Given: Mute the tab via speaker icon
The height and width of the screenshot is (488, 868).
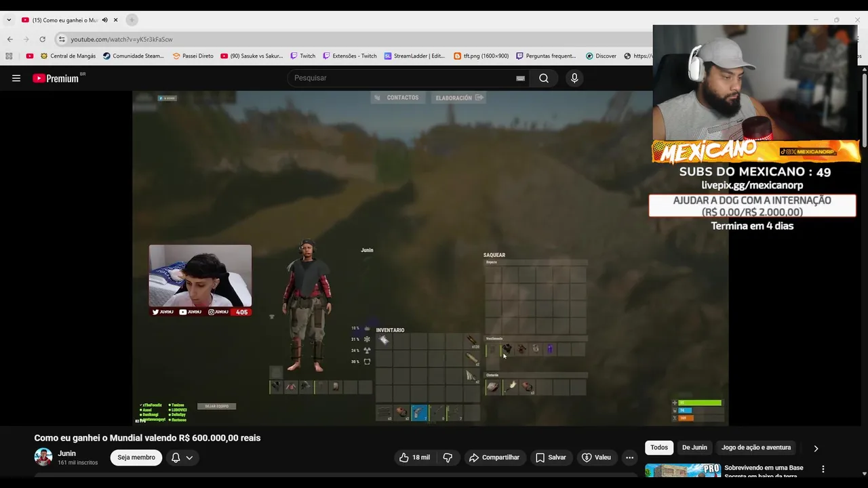Looking at the screenshot, I should click(104, 20).
